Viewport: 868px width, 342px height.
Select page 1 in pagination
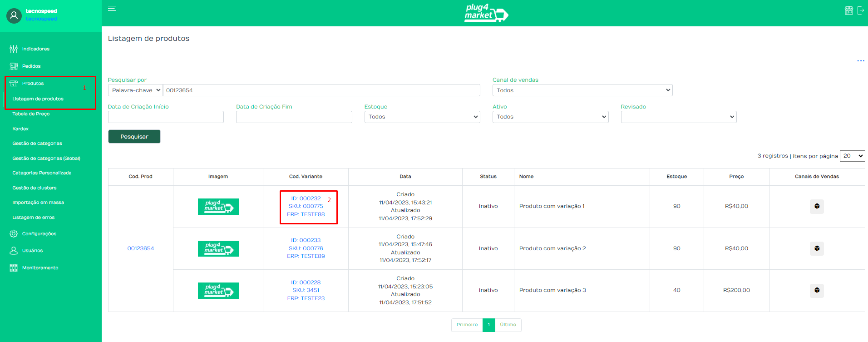coord(489,325)
